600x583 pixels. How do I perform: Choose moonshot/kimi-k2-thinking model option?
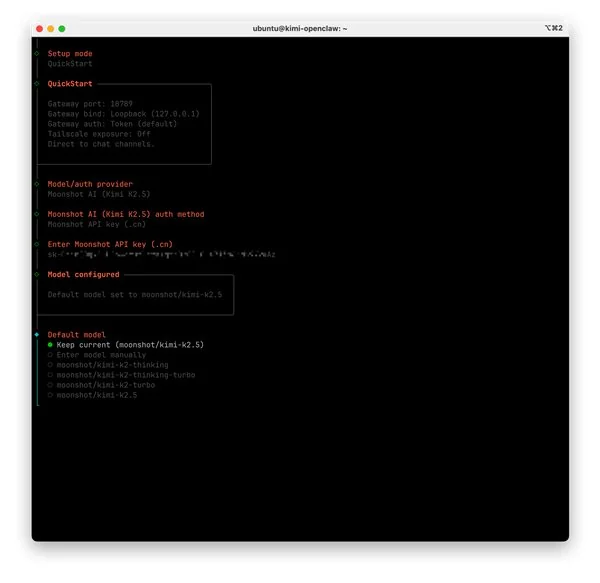pos(108,365)
